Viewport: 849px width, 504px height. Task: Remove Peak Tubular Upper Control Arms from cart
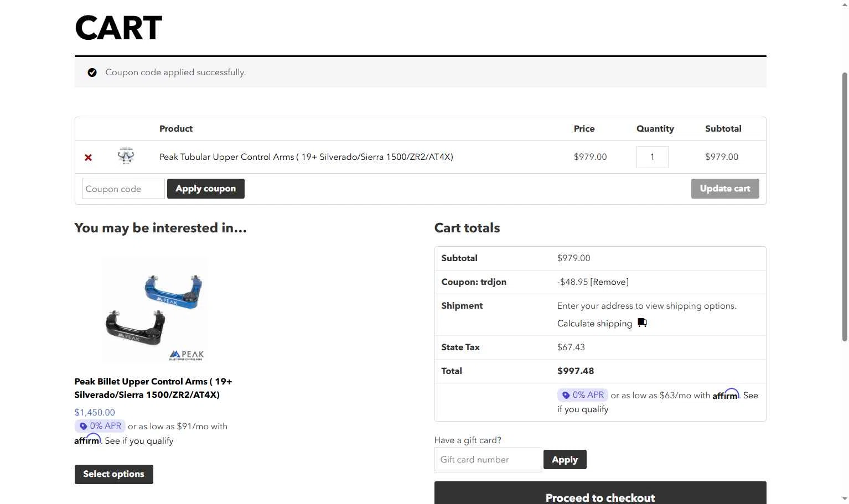point(88,158)
